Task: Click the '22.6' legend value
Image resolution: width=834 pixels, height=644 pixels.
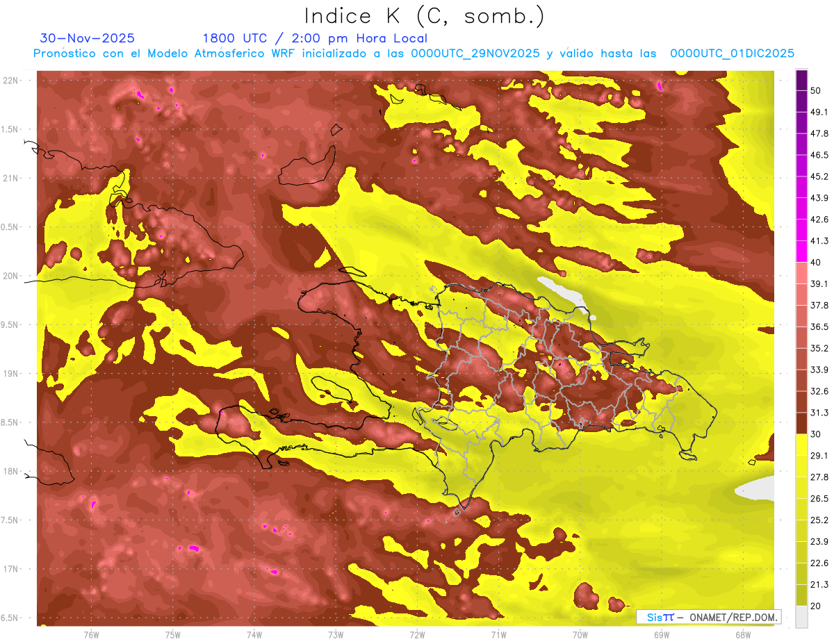Action: [819, 563]
